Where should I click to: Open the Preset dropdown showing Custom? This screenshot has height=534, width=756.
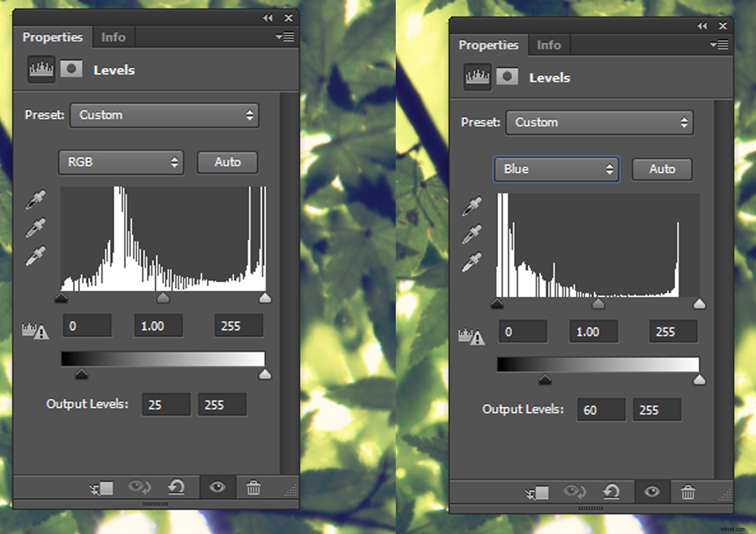coord(164,115)
